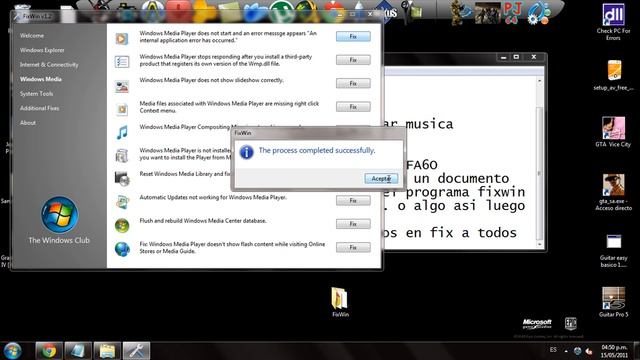Minimize the notepad window

[503, 57]
